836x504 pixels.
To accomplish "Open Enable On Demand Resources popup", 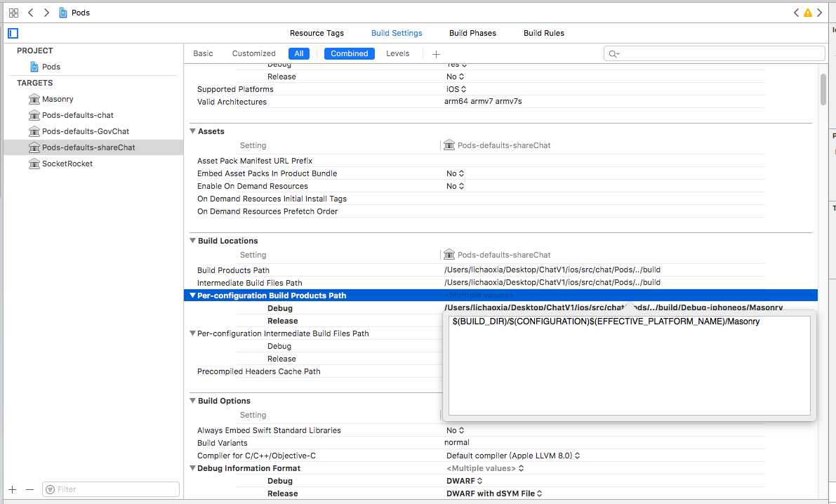I will tap(455, 186).
